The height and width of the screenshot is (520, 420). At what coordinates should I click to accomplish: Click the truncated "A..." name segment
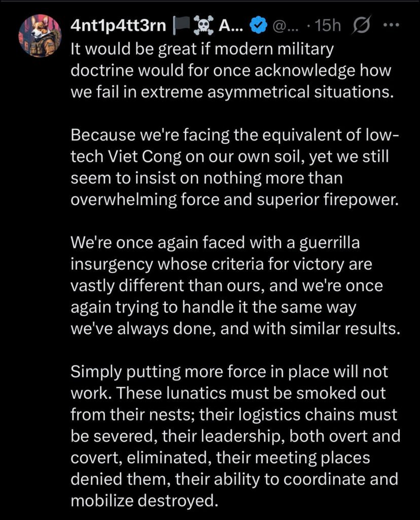pyautogui.click(x=231, y=25)
